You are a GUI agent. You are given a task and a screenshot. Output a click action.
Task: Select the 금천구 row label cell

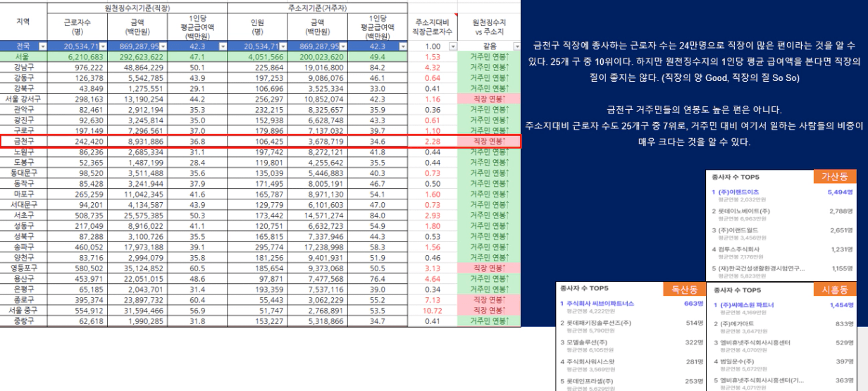click(23, 142)
